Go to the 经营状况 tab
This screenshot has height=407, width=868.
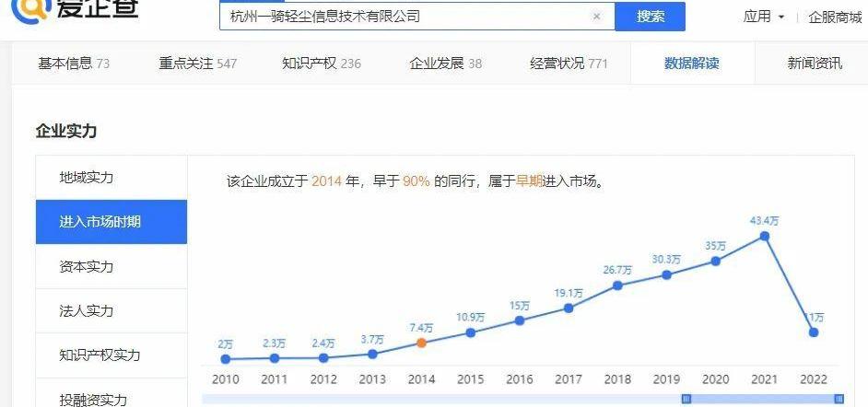(569, 63)
